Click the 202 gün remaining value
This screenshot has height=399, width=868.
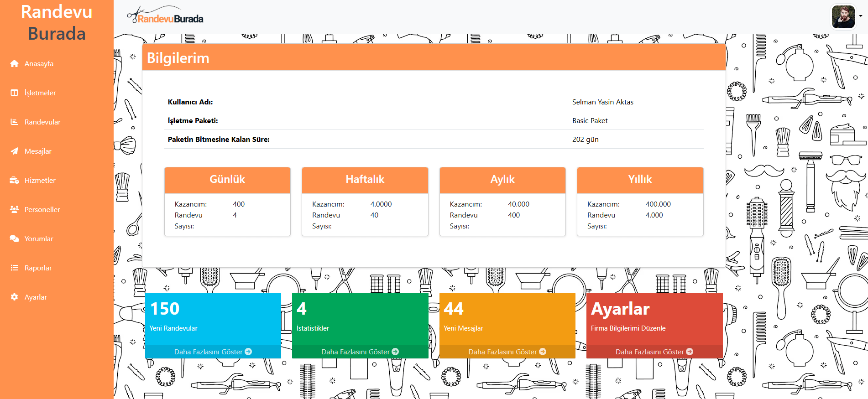(x=586, y=140)
